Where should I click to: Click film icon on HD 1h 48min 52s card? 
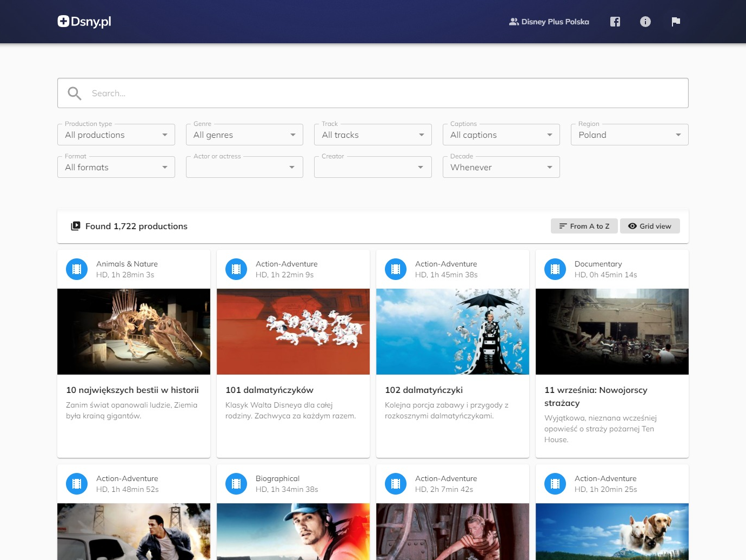tap(77, 484)
